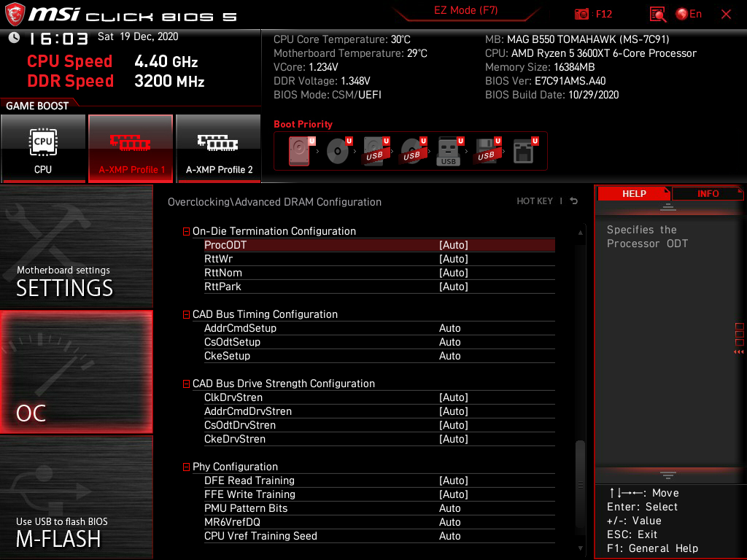The image size is (747, 560).
Task: Collapse Phy Configuration section
Action: click(186, 467)
